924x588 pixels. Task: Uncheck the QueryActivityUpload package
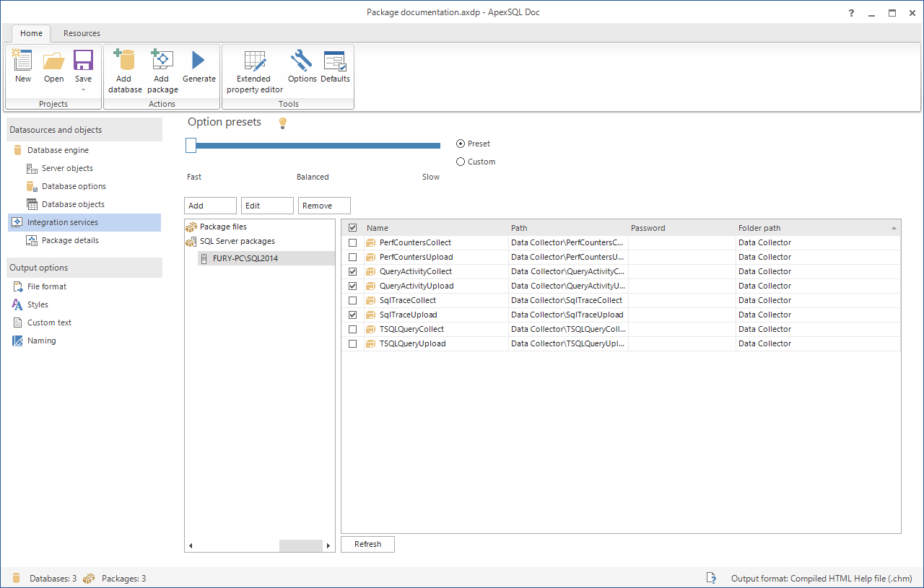[x=352, y=286]
